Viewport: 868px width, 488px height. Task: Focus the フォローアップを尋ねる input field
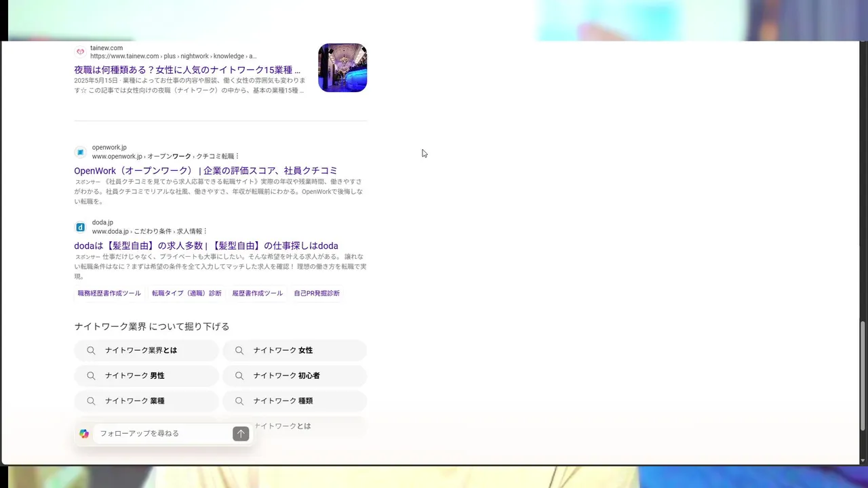point(163,434)
